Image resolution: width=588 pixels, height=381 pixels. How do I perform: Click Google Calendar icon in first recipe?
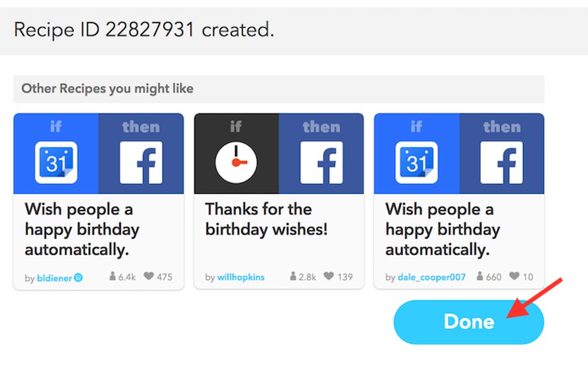56,163
